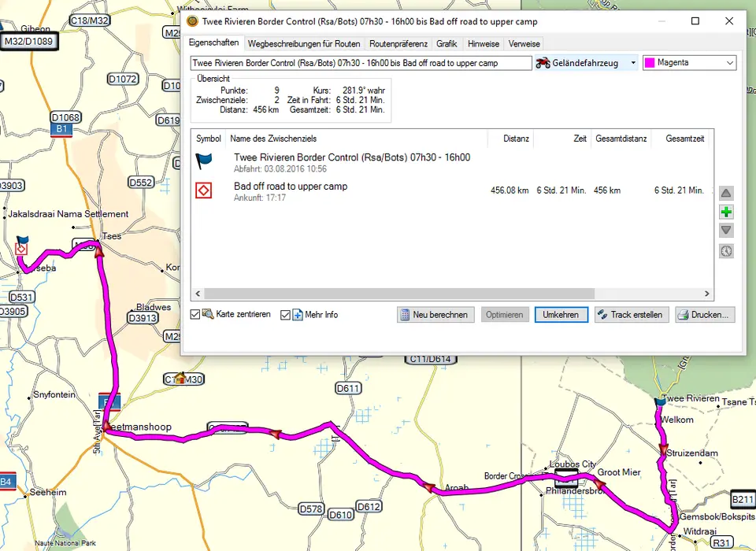
Task: Switch to the Routenpräferenz tab
Action: tap(398, 44)
